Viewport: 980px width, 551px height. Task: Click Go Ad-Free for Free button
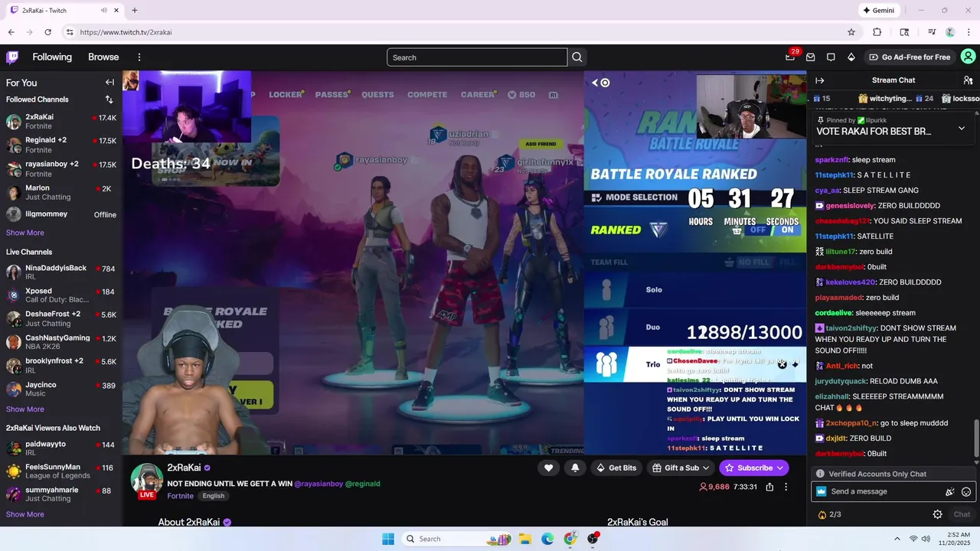(910, 57)
